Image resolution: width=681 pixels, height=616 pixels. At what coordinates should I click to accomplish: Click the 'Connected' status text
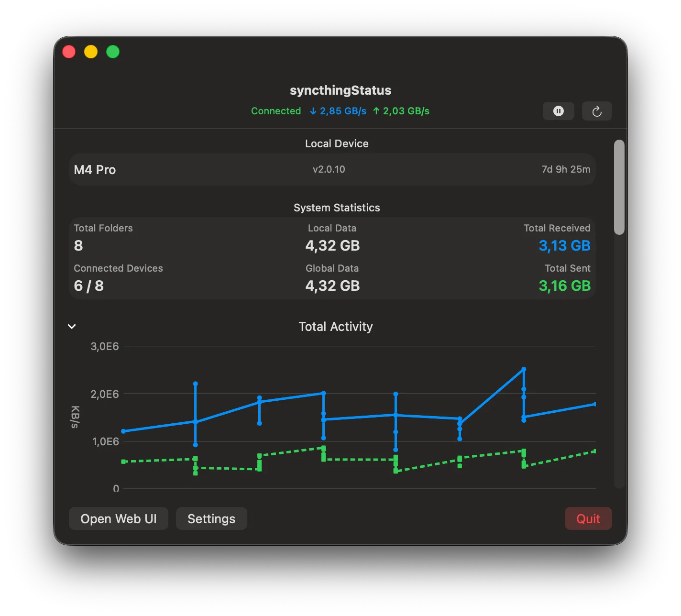pyautogui.click(x=276, y=111)
